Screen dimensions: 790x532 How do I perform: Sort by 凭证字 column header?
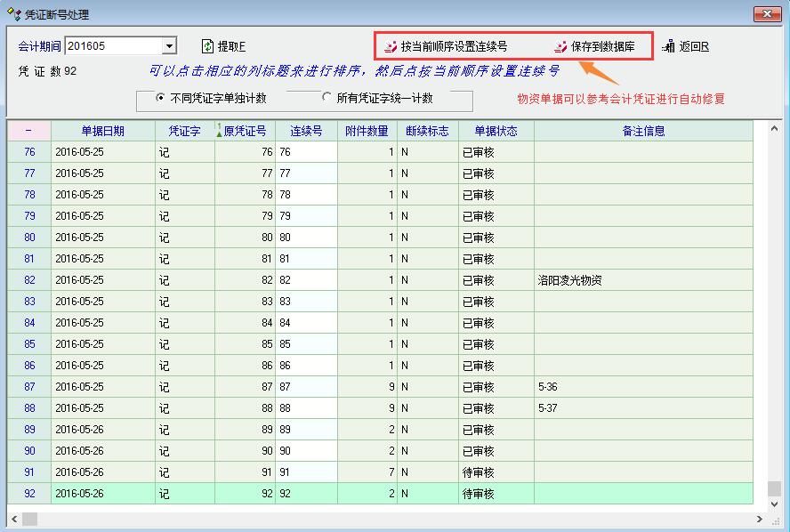point(184,131)
